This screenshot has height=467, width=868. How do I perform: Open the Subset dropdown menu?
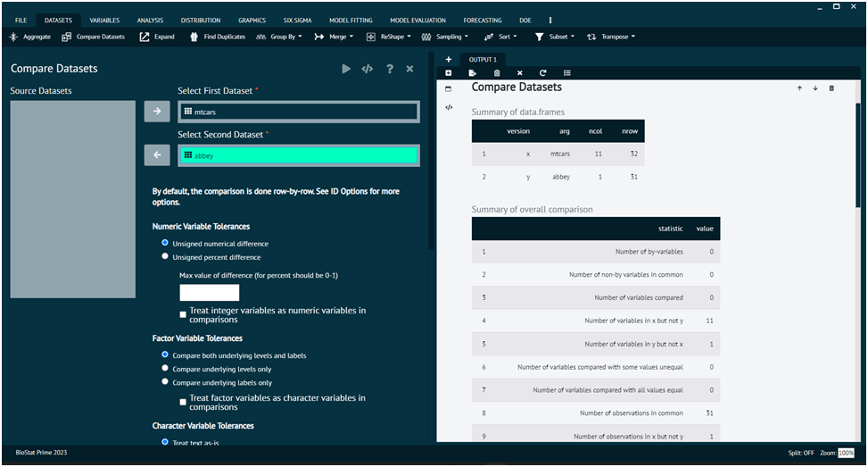click(557, 37)
